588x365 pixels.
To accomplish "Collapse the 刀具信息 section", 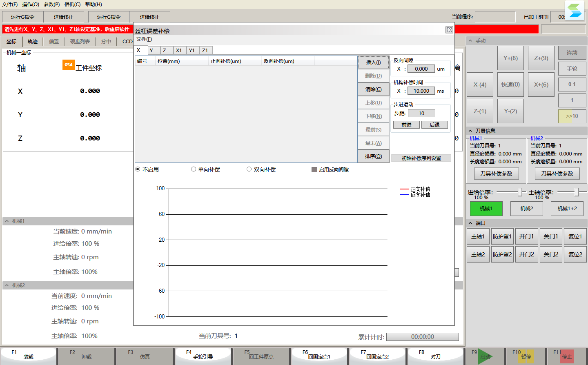I will pyautogui.click(x=470, y=131).
